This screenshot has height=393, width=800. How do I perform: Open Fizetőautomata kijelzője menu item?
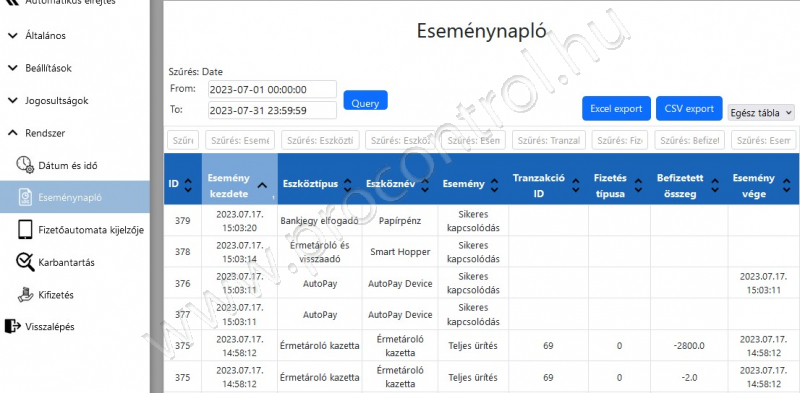tap(74, 230)
